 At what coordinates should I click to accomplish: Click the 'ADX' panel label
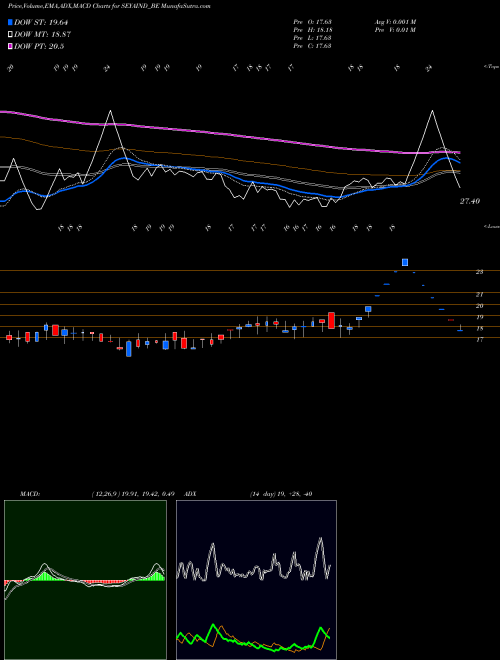tap(190, 494)
